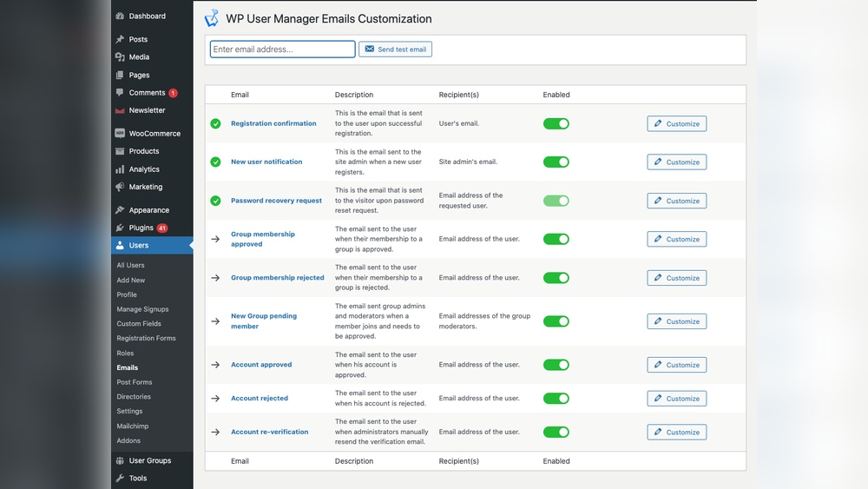Disable Account approved email toggle

[556, 365]
